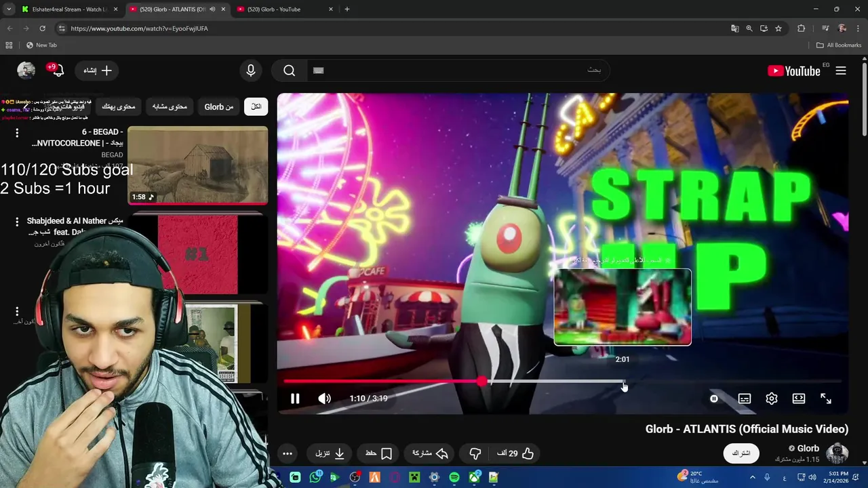Share the video with مشاركة button
The width and height of the screenshot is (868, 488).
pyautogui.click(x=431, y=453)
